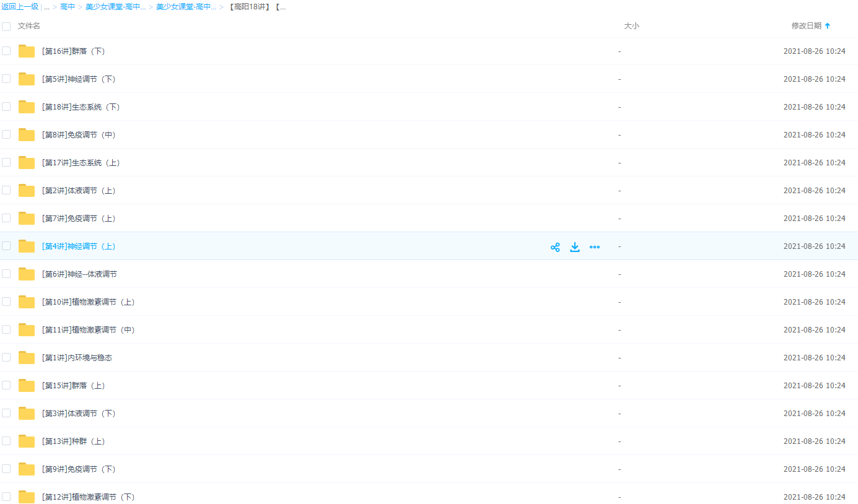Viewport: 858px width, 504px height.
Task: Sort the list by 大小 column header
Action: [631, 26]
